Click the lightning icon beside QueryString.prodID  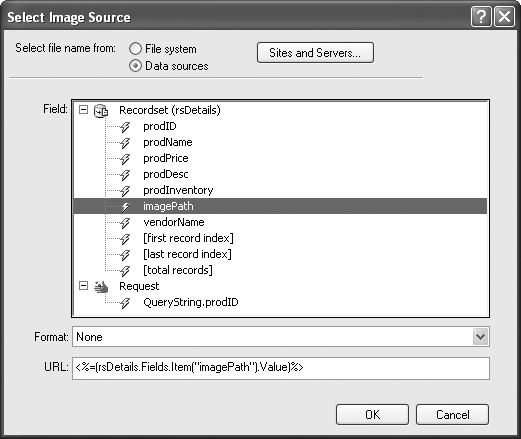pos(125,303)
